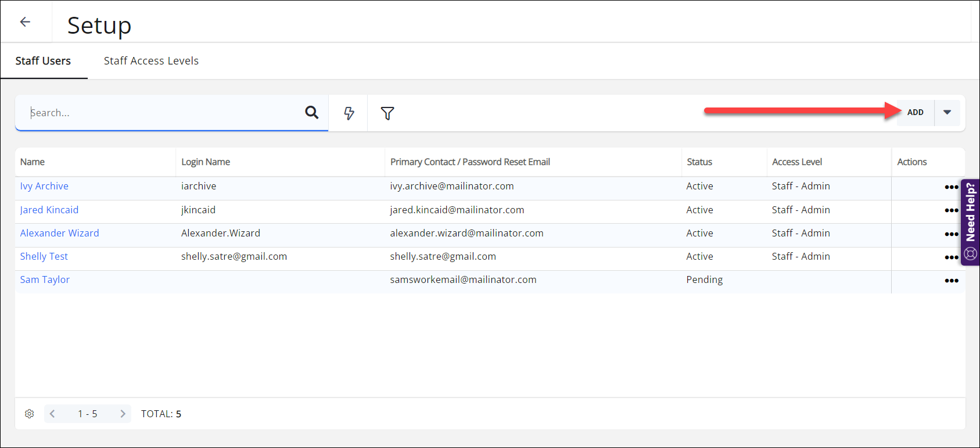This screenshot has width=980, height=448.
Task: Click the search magnifier icon
Action: (x=312, y=113)
